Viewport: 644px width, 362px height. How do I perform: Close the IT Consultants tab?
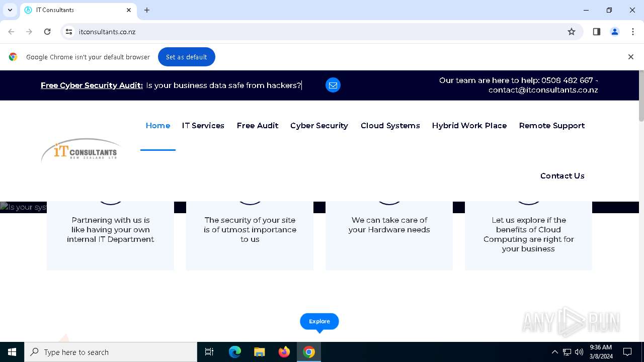point(129,10)
